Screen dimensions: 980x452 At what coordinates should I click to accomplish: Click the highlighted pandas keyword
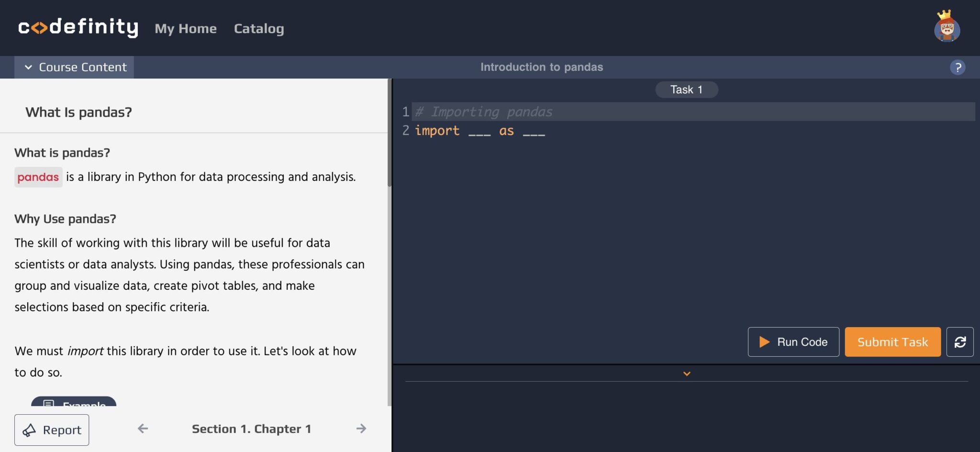point(38,177)
